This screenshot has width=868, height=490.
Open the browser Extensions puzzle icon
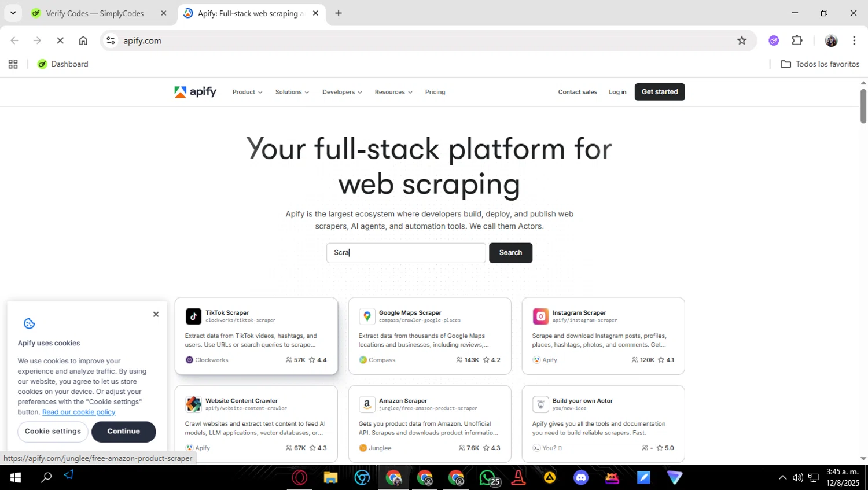click(797, 40)
